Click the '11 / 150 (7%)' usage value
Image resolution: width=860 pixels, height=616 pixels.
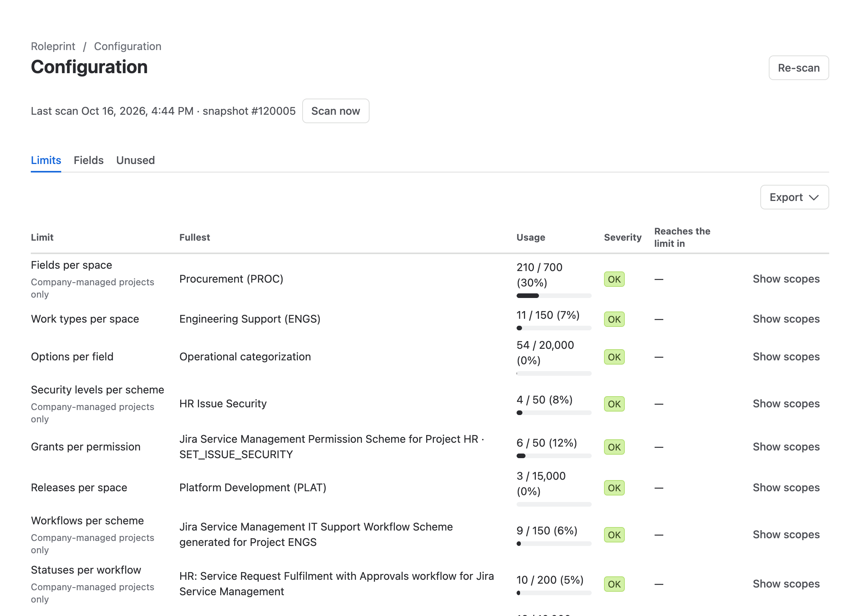[x=548, y=315]
